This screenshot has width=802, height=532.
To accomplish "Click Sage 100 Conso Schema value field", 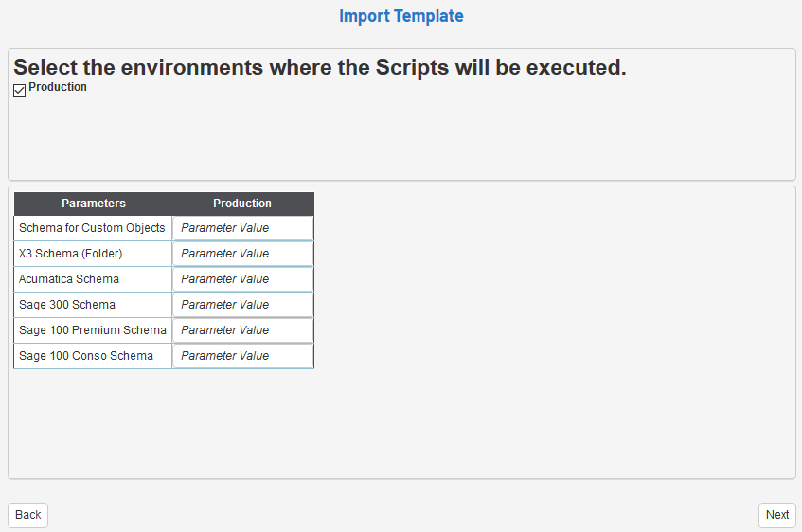I will pos(242,356).
